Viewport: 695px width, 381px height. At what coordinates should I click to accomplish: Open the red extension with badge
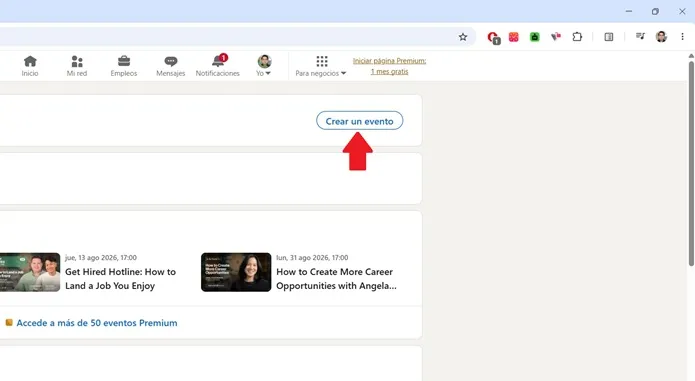pyautogui.click(x=492, y=37)
